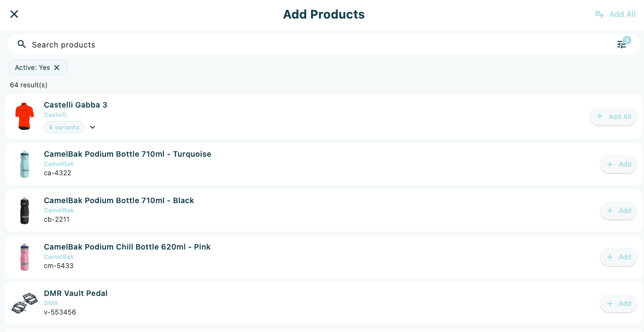Add CamelBak Podium Chill Bottle Pink

click(618, 257)
